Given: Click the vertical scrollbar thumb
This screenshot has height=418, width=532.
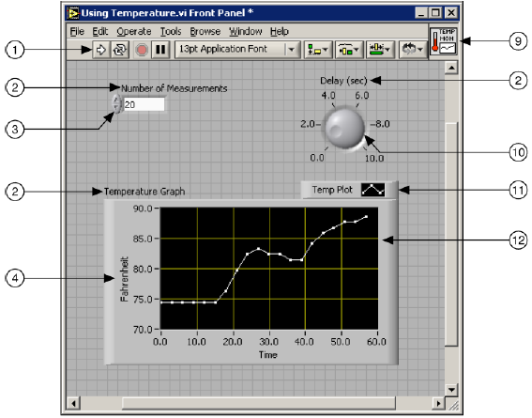Looking at the screenshot, I should point(451,234).
